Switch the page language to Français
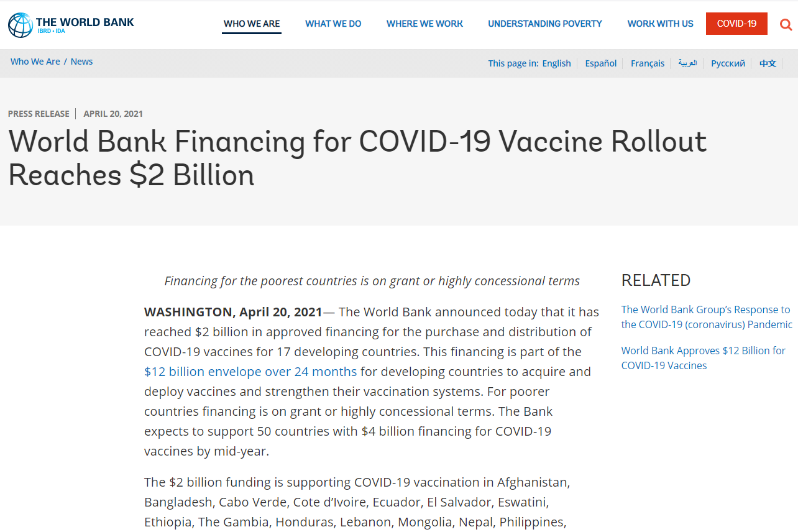Image resolution: width=798 pixels, height=532 pixels. 648,63
